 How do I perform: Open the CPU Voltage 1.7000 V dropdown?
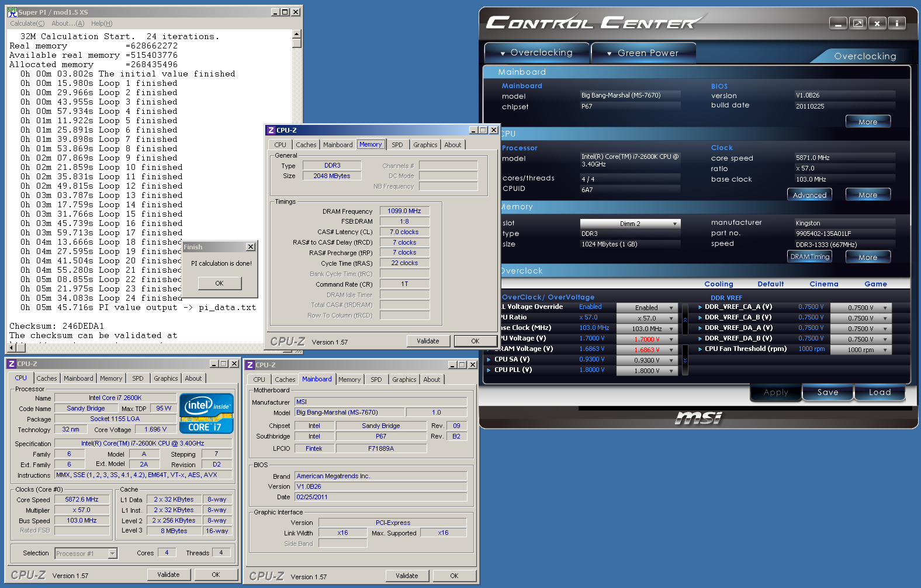click(x=648, y=339)
